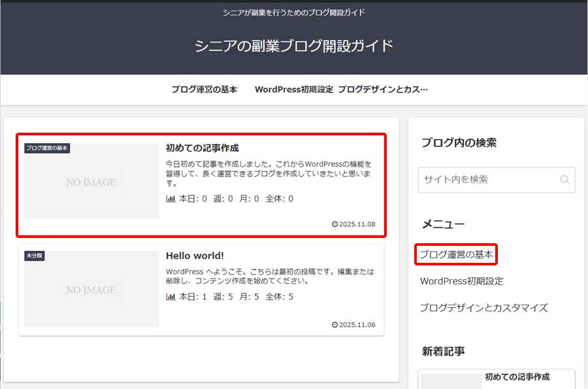Click bar chart icon in Hello world! card
This screenshot has width=588, height=389.
pos(171,297)
